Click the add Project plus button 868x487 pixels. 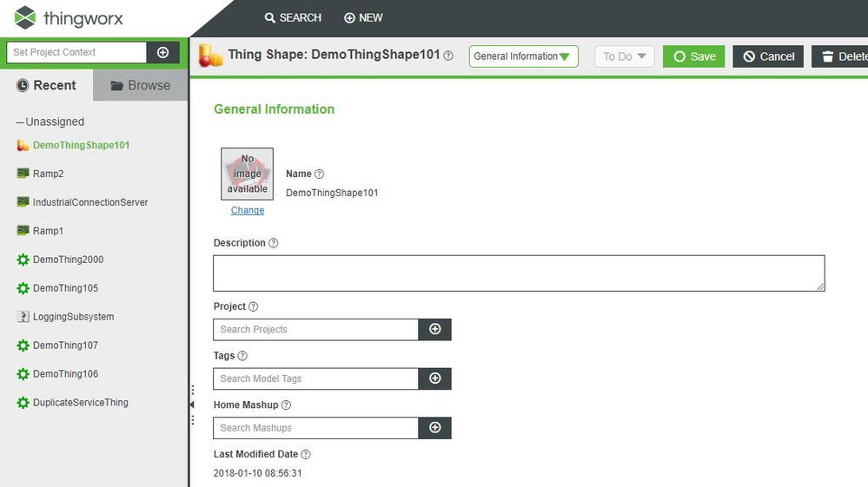tap(435, 330)
